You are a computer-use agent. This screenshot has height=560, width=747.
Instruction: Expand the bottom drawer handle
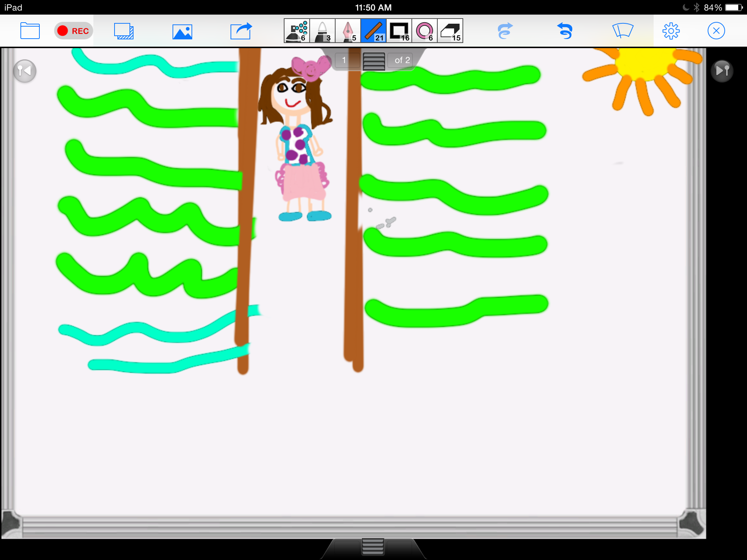373,547
